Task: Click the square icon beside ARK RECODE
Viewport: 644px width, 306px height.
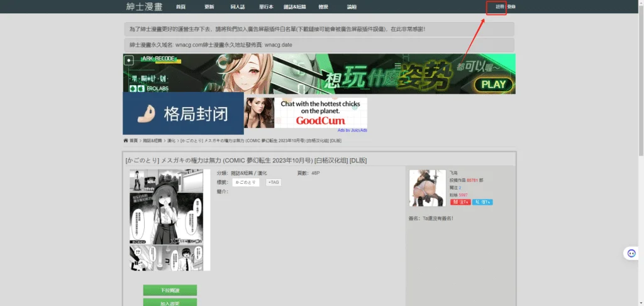Action: pos(129,60)
